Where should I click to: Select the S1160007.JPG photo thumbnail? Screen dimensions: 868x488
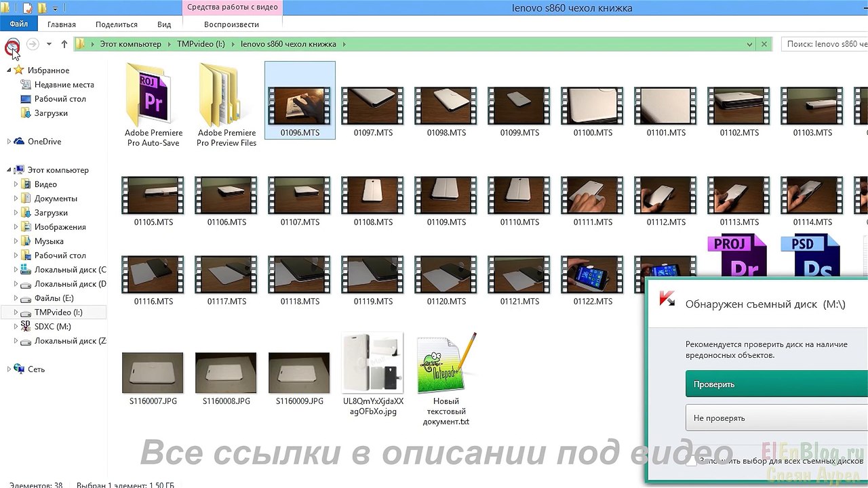tap(153, 373)
